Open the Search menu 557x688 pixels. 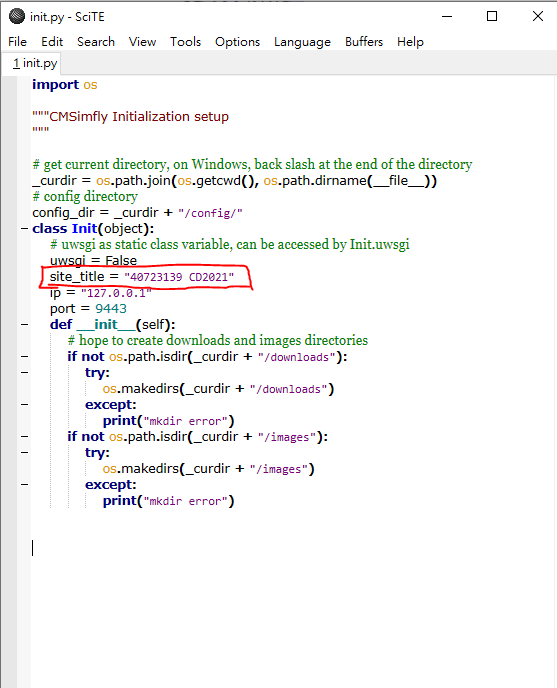click(96, 42)
